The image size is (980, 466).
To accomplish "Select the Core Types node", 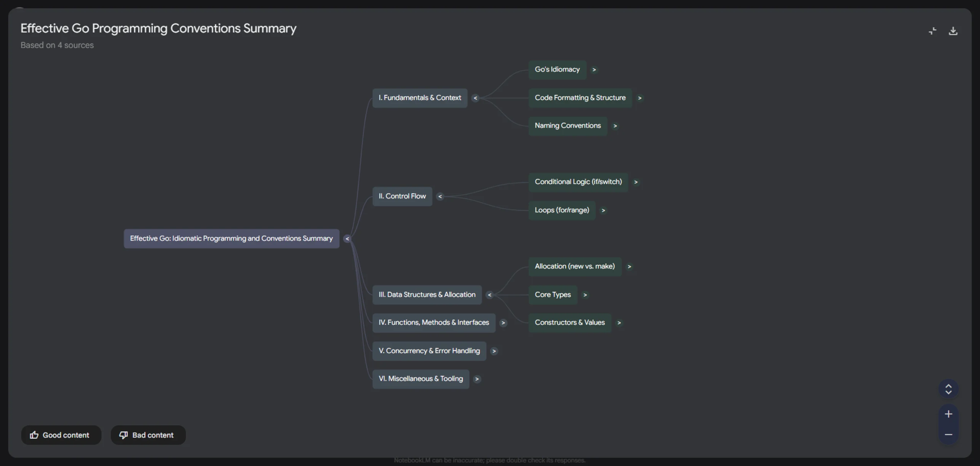I will pos(552,295).
